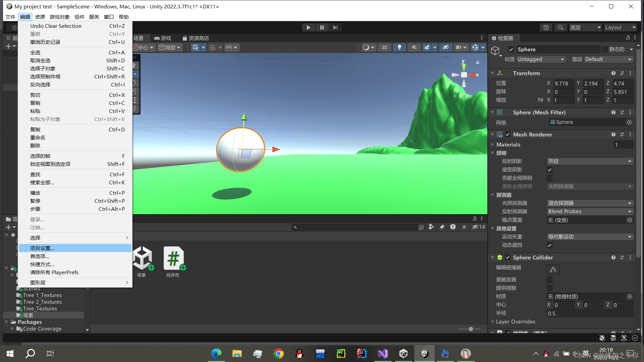Switch to the 游戏 Game tab

163,38
